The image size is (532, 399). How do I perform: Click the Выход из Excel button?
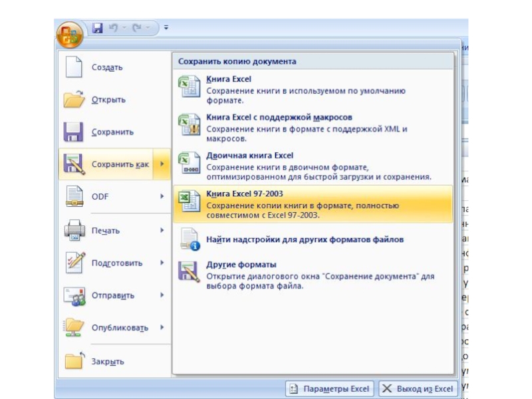tap(418, 389)
